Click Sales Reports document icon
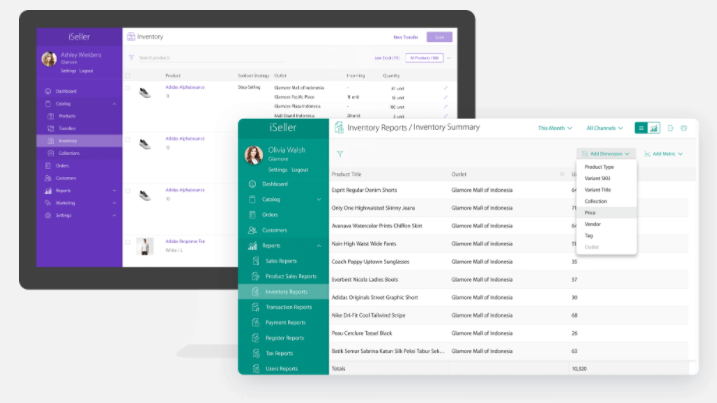This screenshot has height=403, width=717. point(256,261)
